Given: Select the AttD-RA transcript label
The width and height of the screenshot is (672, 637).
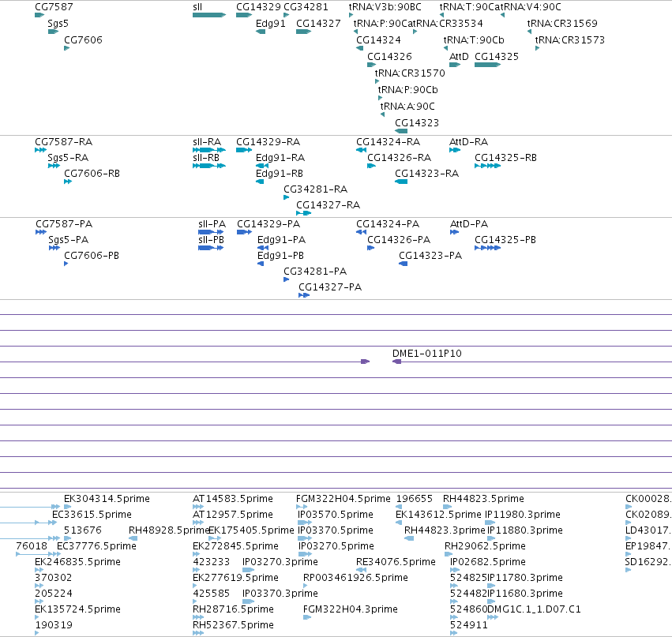Looking at the screenshot, I should [x=469, y=142].
